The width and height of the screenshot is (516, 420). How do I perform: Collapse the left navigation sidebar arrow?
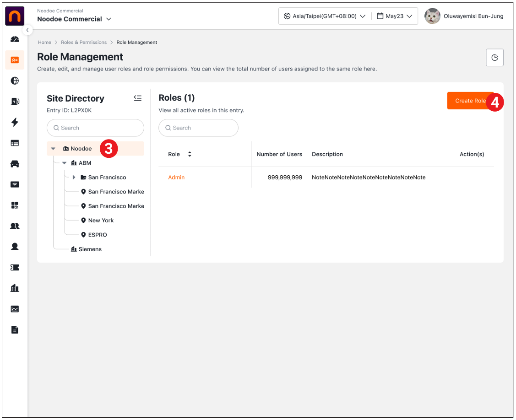[x=27, y=30]
